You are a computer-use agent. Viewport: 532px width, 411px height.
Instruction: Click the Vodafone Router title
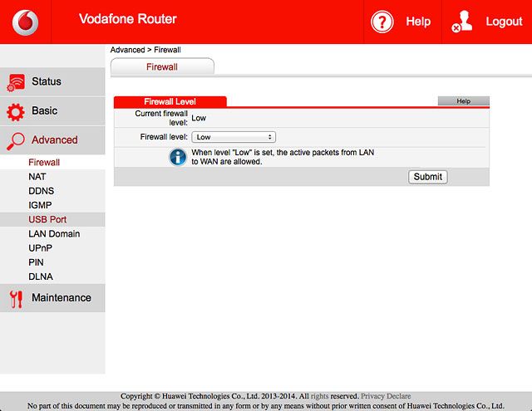(128, 19)
